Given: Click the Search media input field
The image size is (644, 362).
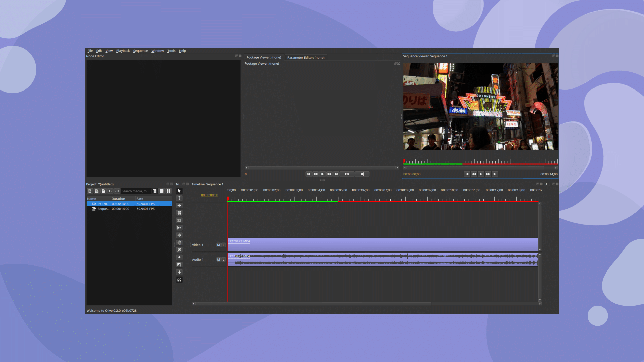Looking at the screenshot, I should tap(136, 191).
